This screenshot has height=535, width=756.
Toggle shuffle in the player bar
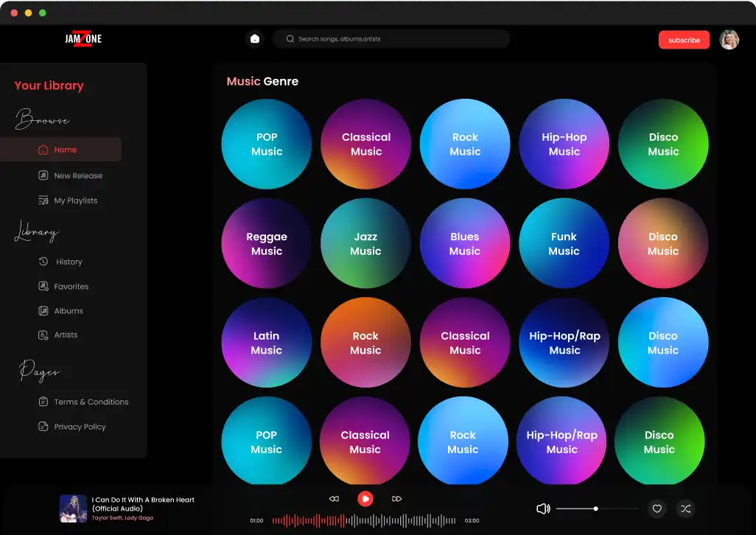tap(685, 508)
